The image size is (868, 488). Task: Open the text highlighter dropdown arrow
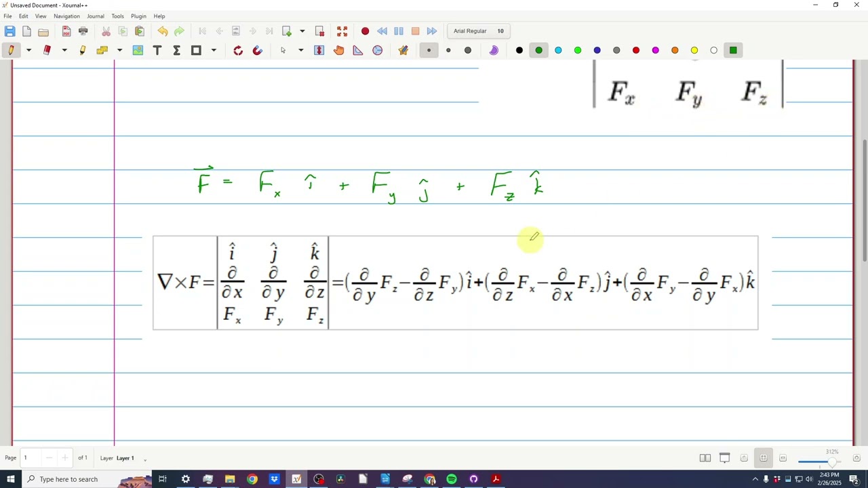point(119,50)
